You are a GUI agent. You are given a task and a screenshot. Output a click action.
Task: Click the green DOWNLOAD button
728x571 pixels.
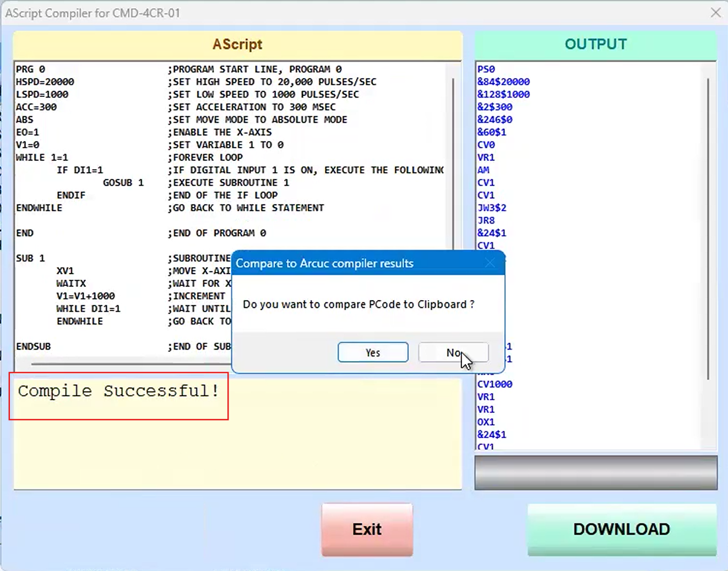click(622, 529)
